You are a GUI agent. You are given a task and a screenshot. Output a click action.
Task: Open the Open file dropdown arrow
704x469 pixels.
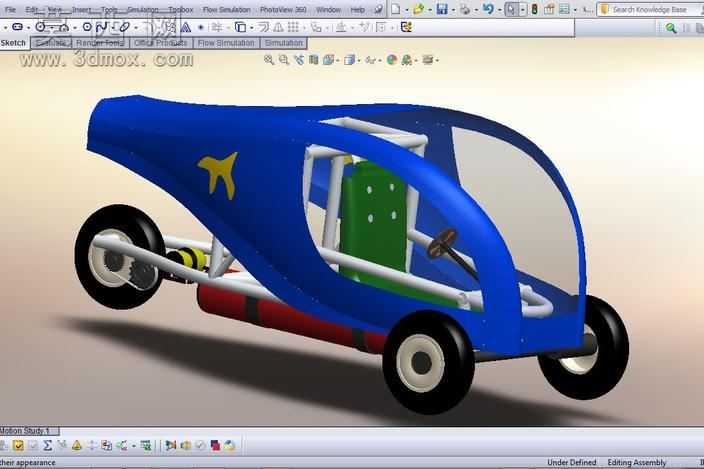[429, 10]
